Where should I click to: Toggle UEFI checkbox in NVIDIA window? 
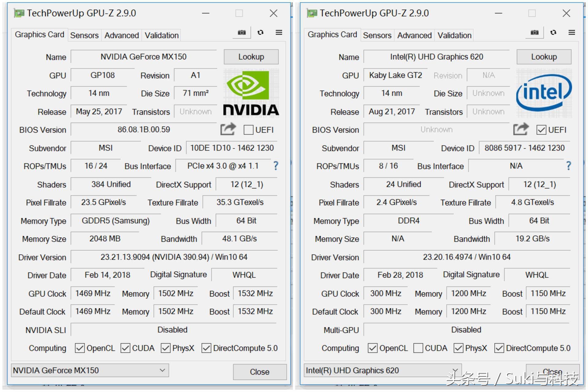pos(248,130)
